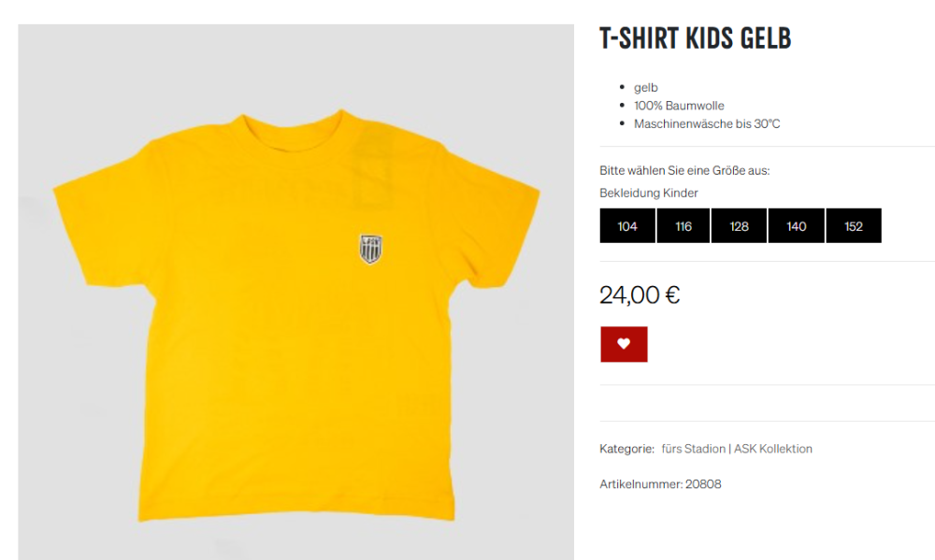935x560 pixels.
Task: Click the Maschinenwäsche bis 30°C text
Action: pyautogui.click(x=707, y=124)
